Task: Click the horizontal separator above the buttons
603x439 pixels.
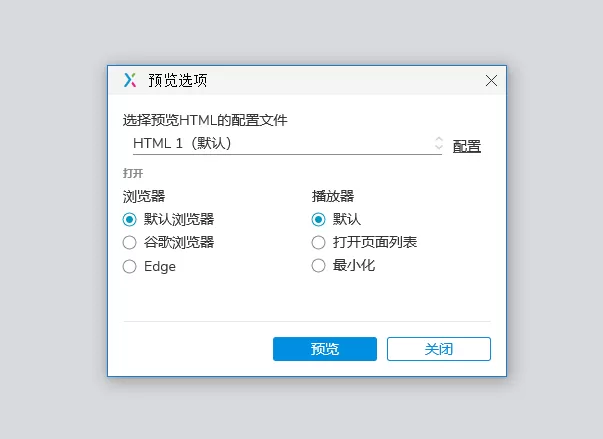Action: pyautogui.click(x=307, y=321)
